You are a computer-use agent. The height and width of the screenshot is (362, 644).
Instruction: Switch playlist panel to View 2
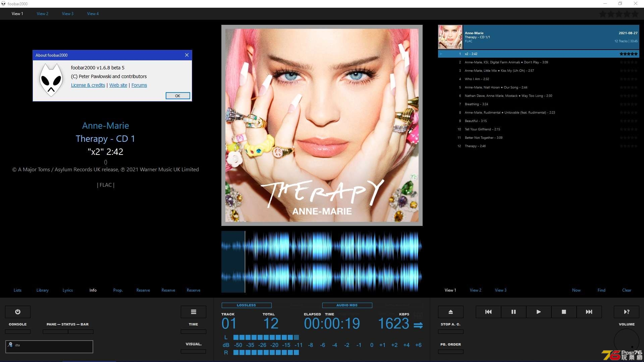click(x=476, y=290)
